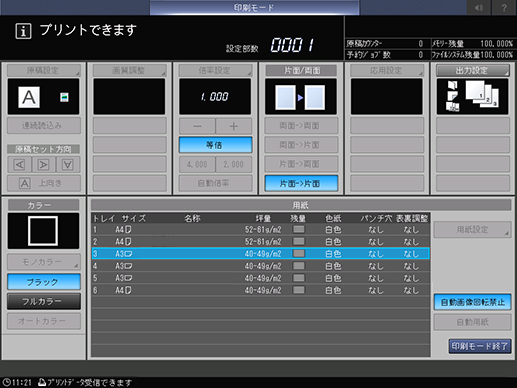This screenshot has height=388, width=517.
Task: Select 片面->片面 simplex mode
Action: coord(301,183)
